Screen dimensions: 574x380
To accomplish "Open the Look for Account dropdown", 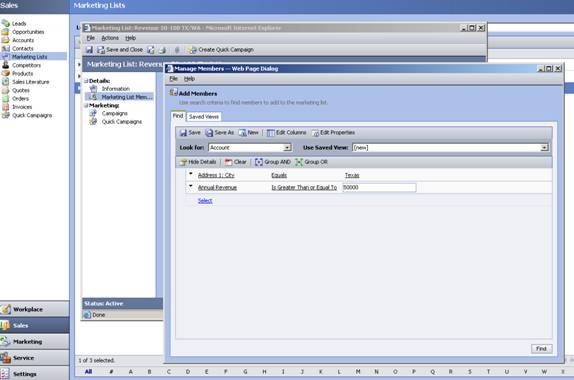I will (x=287, y=148).
